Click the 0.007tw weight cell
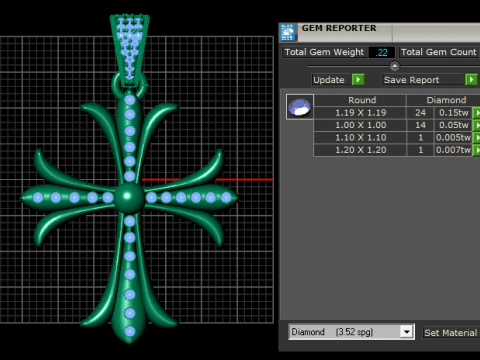The image size is (480, 360). pos(453,150)
